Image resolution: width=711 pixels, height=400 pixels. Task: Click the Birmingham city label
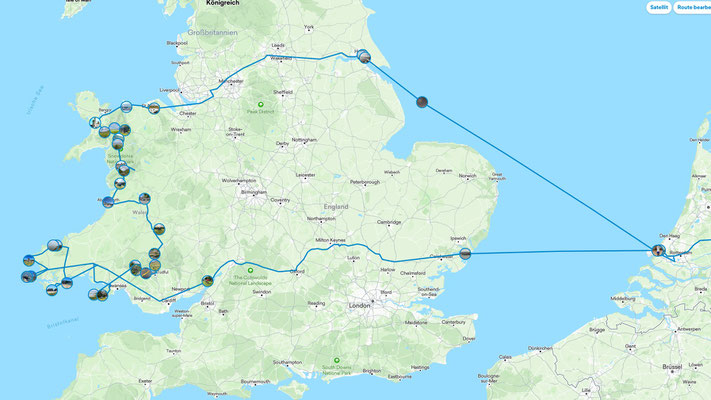(x=253, y=192)
